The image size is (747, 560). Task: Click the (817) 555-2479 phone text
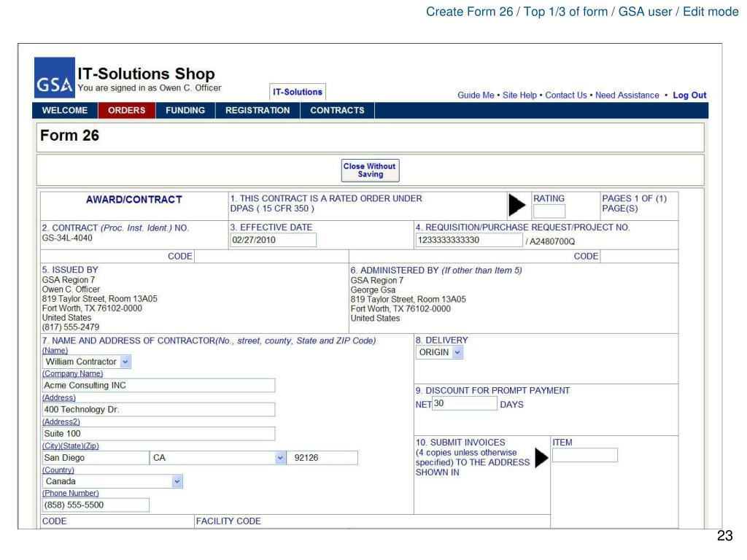[71, 327]
